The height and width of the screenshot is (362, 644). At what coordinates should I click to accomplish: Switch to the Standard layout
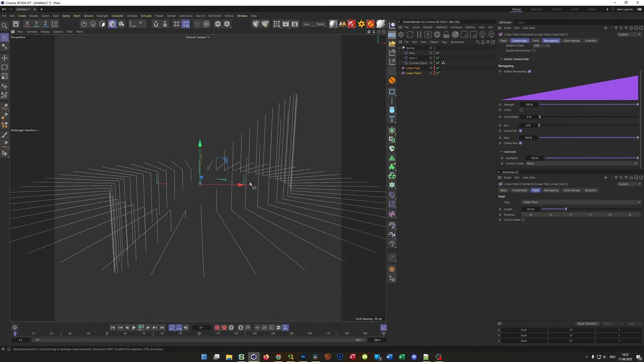coord(536,9)
